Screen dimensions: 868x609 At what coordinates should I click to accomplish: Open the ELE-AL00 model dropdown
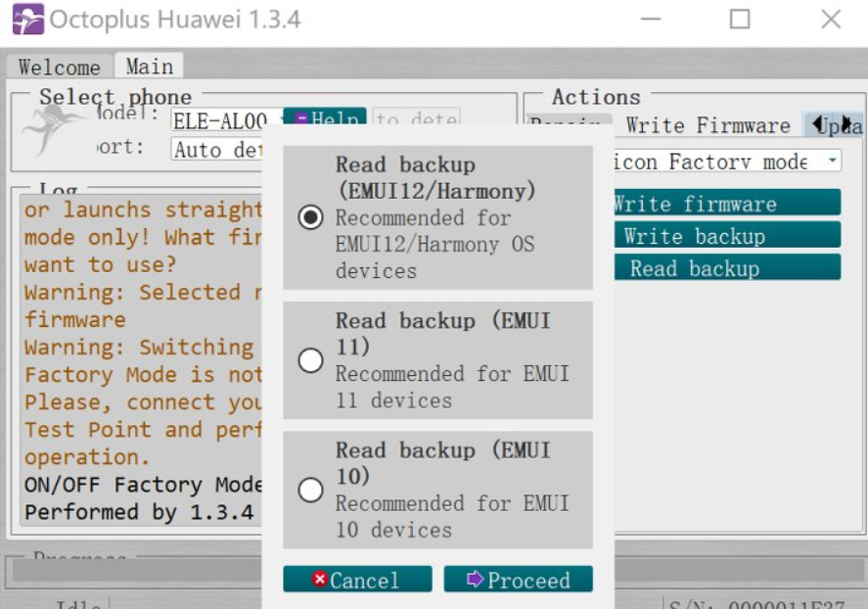click(227, 120)
